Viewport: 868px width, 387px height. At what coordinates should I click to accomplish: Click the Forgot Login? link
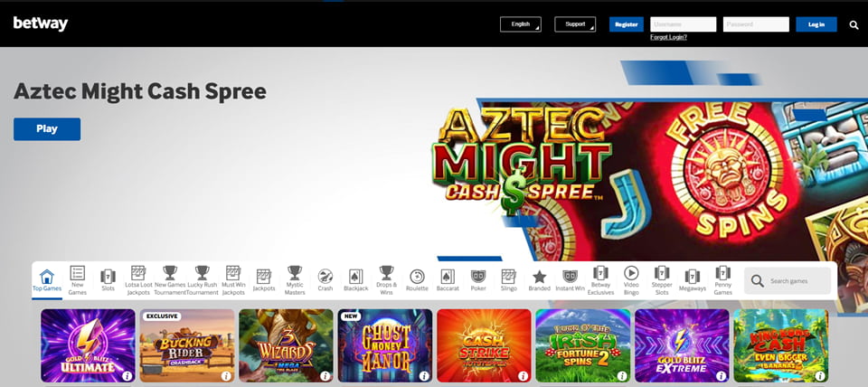[x=668, y=37]
